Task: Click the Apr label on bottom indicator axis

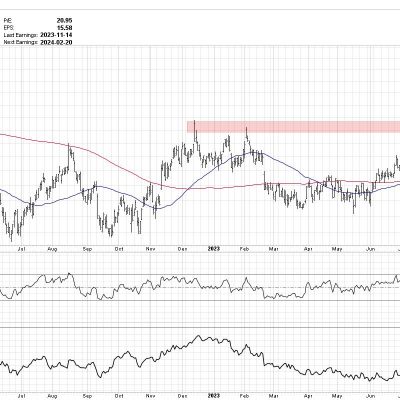Action: tap(309, 396)
